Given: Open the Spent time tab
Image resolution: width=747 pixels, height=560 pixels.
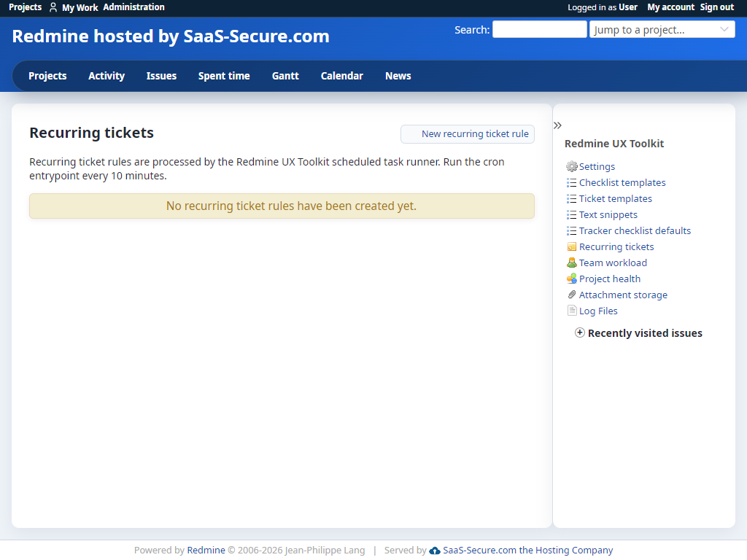Looking at the screenshot, I should coord(224,76).
